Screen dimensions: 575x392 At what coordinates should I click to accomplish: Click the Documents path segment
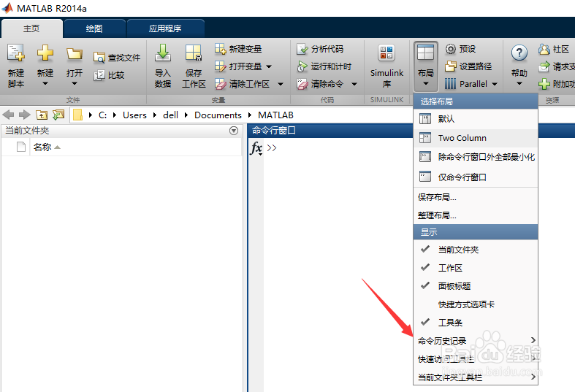click(218, 115)
